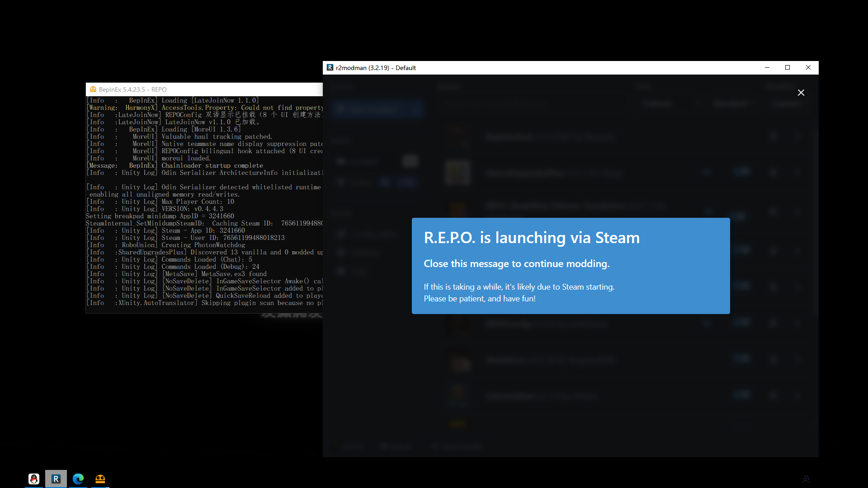Dismiss the R.E.P.O. launching message with X
This screenshot has width=868, height=488.
point(801,93)
